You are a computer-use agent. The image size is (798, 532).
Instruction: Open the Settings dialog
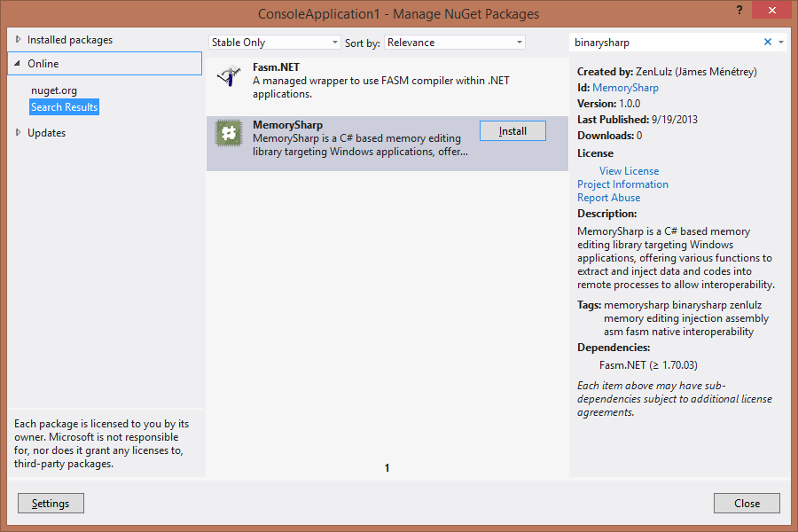click(x=51, y=503)
